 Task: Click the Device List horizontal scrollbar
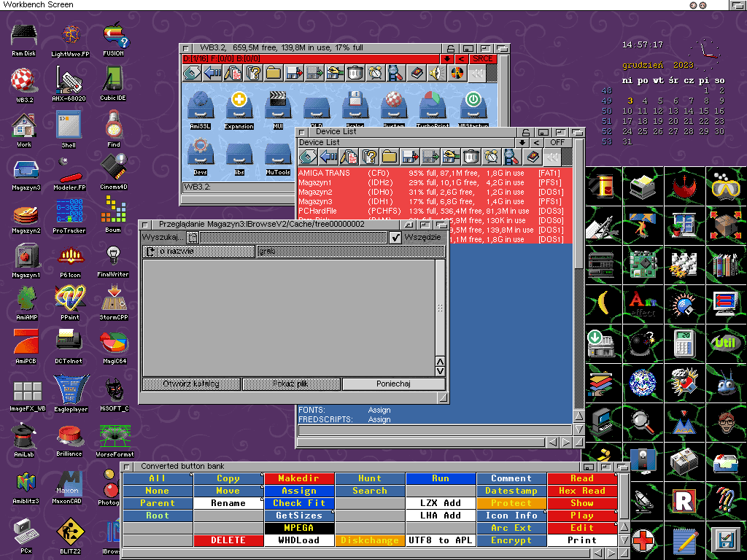point(421,443)
